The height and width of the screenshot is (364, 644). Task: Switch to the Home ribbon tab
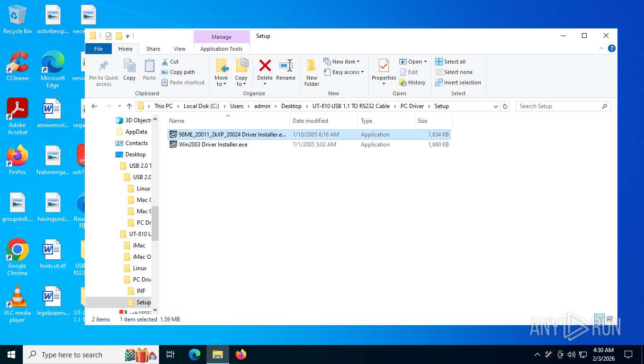125,49
